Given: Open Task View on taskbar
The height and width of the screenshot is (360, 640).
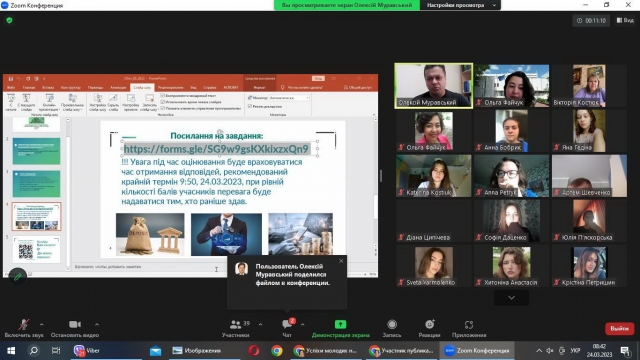Looking at the screenshot, I should 56,351.
